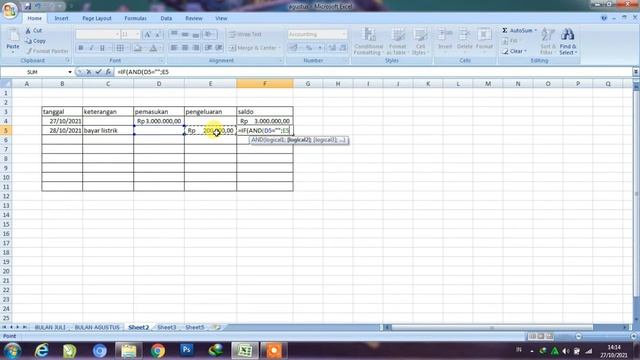Click Conditional Formatting

pos(369,41)
